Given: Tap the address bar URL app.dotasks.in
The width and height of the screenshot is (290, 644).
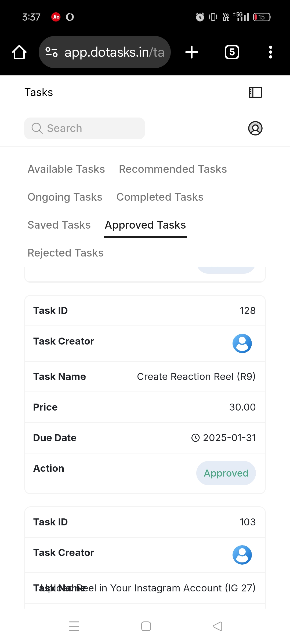Looking at the screenshot, I should coord(114,52).
